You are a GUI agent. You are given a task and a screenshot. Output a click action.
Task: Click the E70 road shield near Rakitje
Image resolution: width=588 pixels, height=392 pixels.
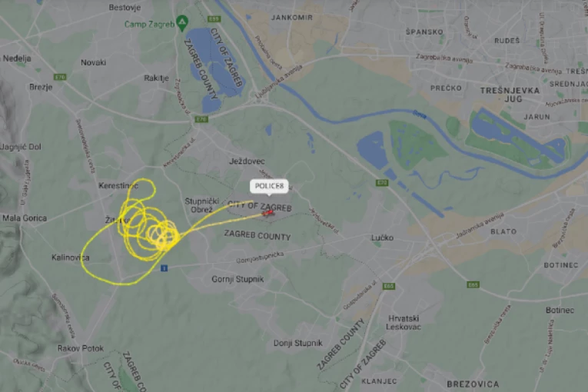point(201,119)
